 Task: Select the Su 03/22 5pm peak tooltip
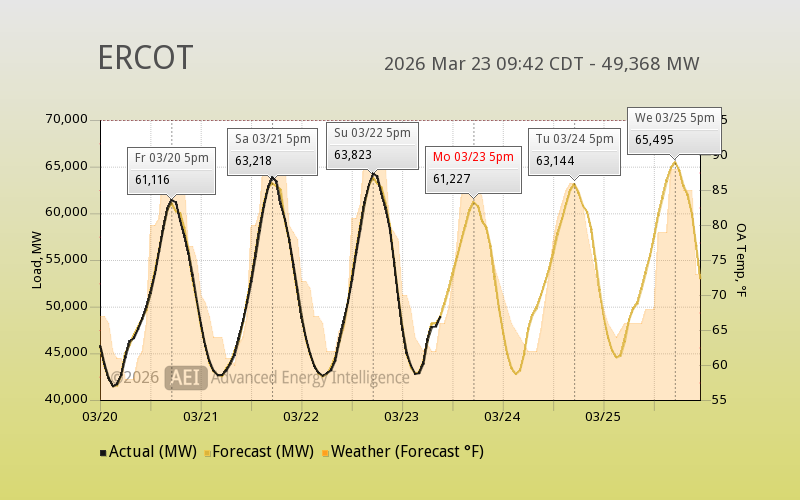click(x=372, y=144)
